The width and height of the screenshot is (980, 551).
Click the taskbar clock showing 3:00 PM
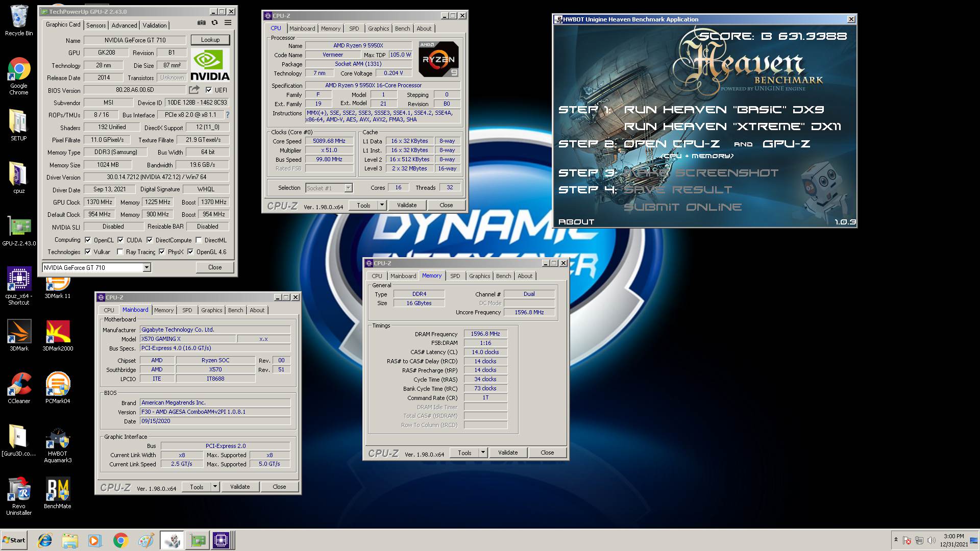[x=953, y=540]
